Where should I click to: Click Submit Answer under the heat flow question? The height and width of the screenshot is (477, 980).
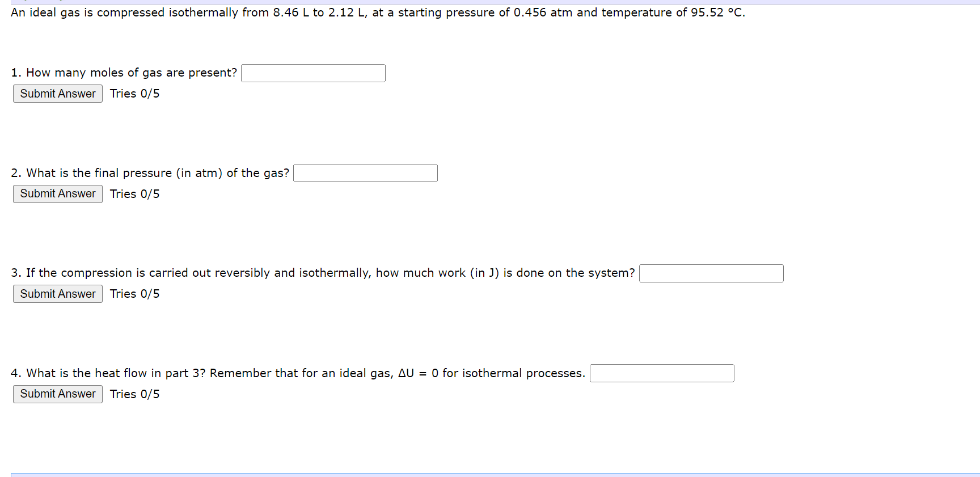[x=57, y=394]
